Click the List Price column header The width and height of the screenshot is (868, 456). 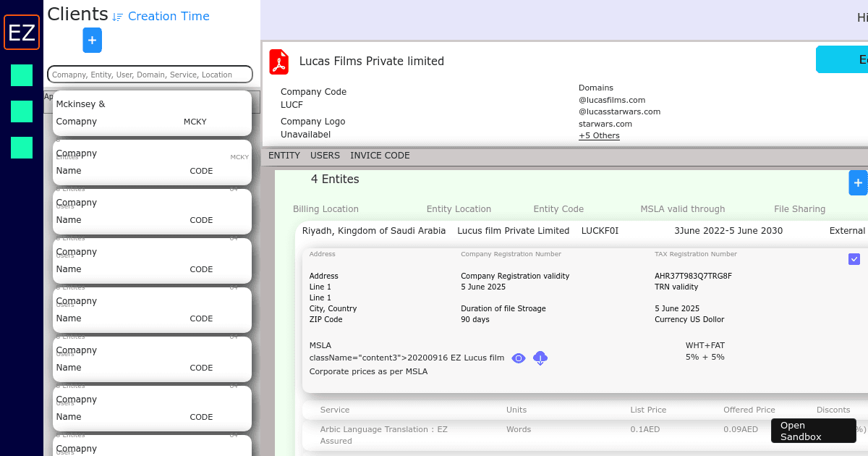(649, 410)
